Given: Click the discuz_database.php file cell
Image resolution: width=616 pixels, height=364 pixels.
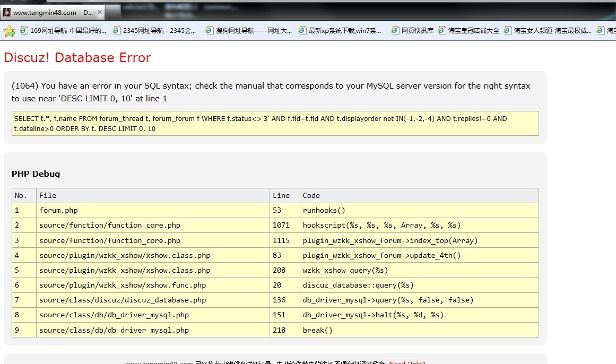Looking at the screenshot, I should pos(153,300).
